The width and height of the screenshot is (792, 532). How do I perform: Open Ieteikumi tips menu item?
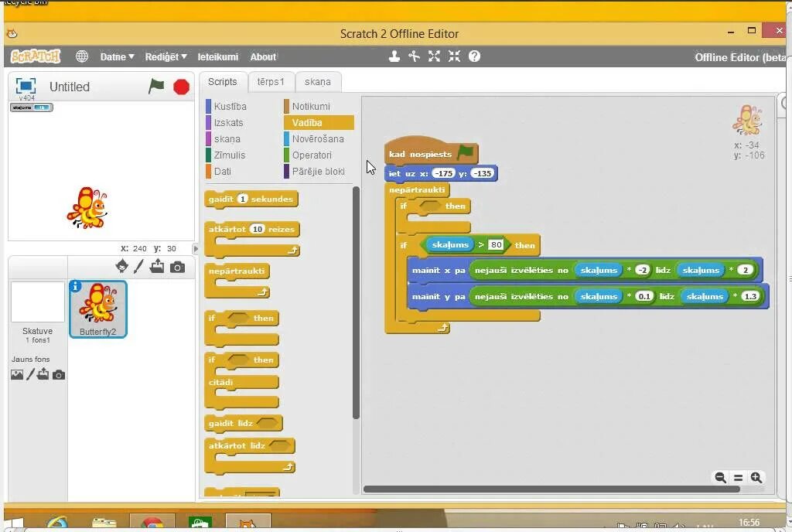(217, 57)
